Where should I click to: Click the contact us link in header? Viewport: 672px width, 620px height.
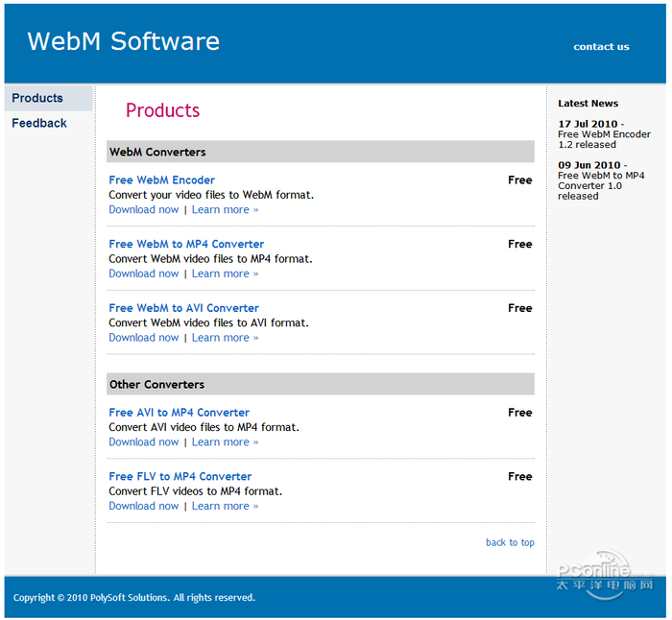(601, 47)
